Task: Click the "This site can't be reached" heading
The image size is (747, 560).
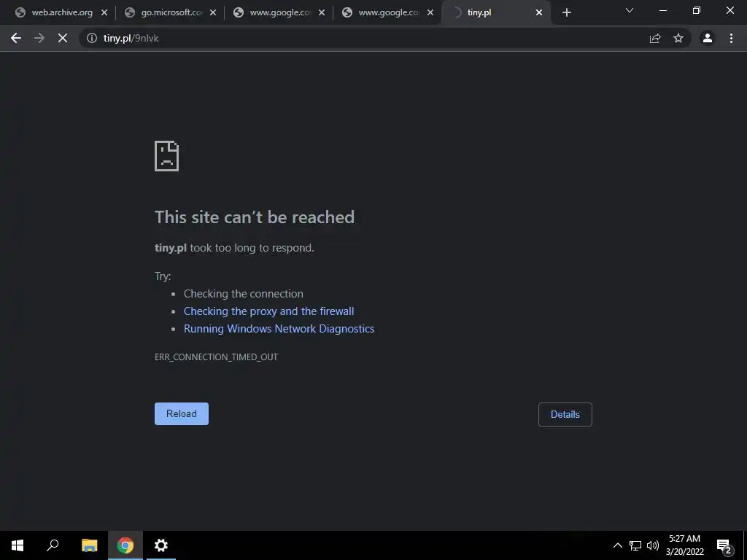Action: tap(255, 217)
